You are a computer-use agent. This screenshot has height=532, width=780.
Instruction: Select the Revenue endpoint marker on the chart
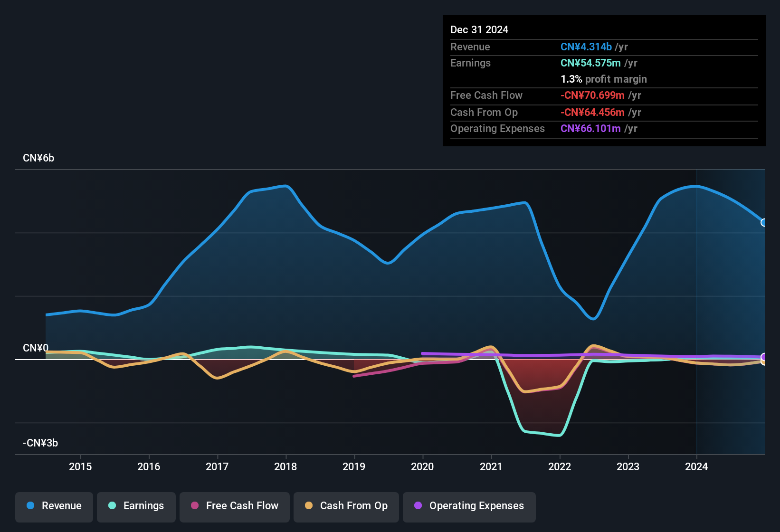tap(764, 222)
